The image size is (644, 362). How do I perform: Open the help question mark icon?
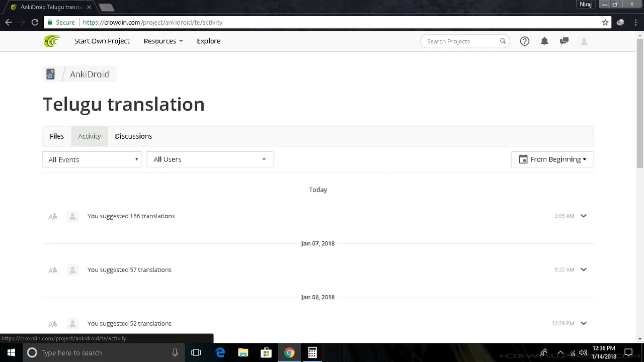525,41
